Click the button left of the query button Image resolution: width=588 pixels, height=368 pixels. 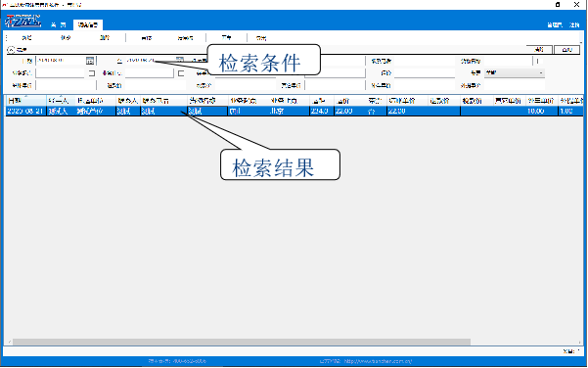539,50
